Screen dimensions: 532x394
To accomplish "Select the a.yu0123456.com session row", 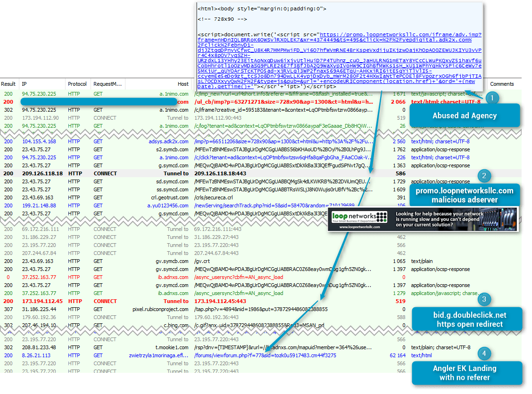I will click(x=260, y=205).
